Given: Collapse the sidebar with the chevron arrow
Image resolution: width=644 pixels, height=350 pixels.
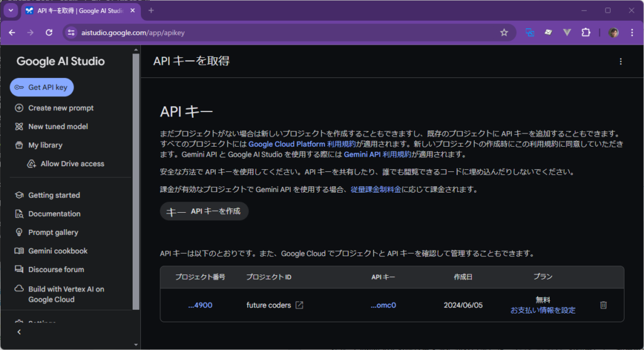Looking at the screenshot, I should (x=19, y=332).
